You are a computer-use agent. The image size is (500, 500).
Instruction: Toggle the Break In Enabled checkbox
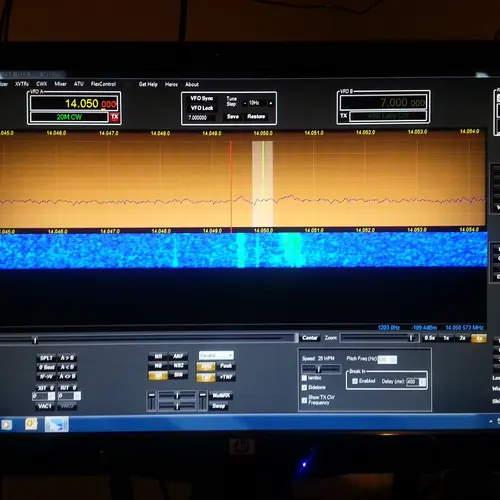coord(355,381)
